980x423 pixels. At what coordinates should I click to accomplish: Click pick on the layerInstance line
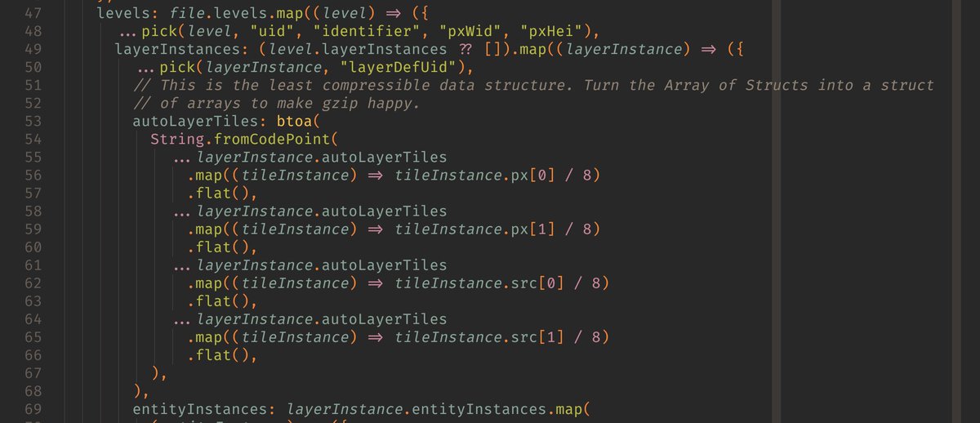click(x=178, y=67)
